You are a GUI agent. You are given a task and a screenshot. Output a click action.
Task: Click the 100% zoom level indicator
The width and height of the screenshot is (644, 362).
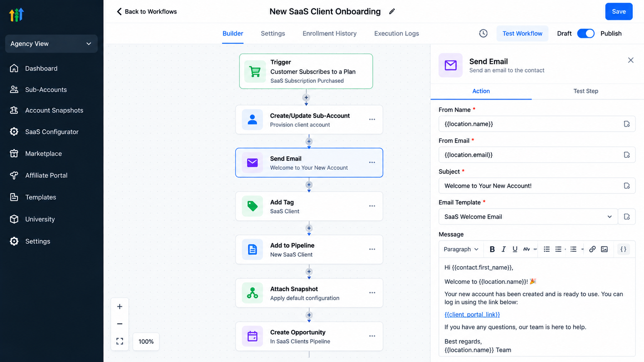(x=146, y=341)
